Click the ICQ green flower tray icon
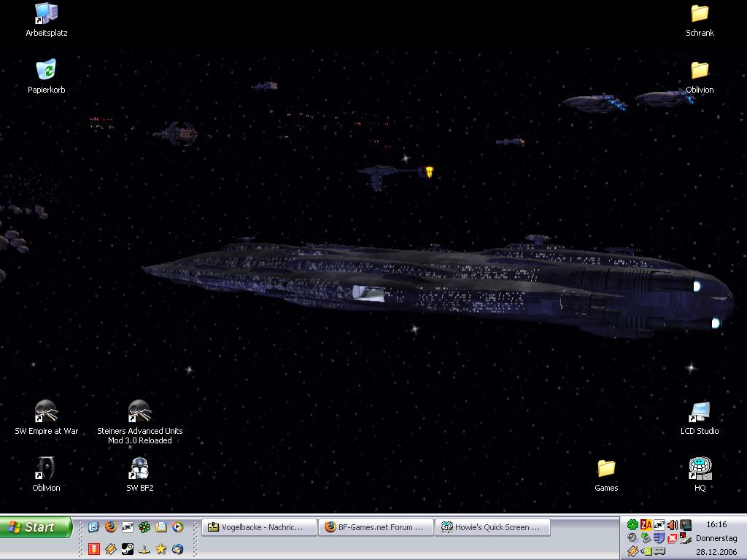Screen dimensions: 747x560 click(x=632, y=525)
